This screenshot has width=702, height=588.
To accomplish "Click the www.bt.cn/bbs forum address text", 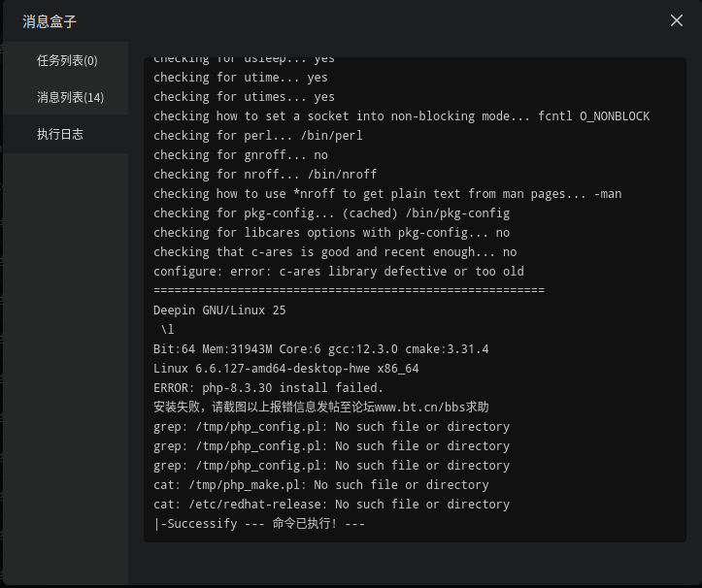I will coord(431,408).
